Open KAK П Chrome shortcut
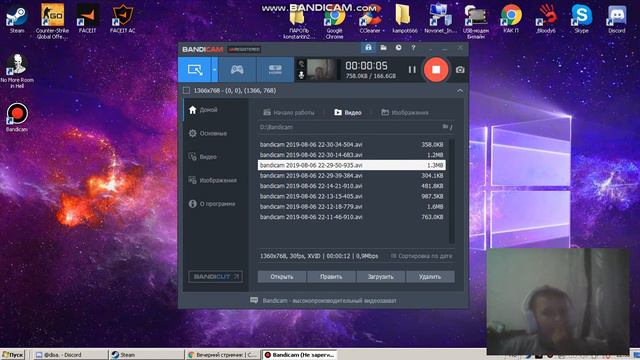Screen dimensions: 640x360 511,19
